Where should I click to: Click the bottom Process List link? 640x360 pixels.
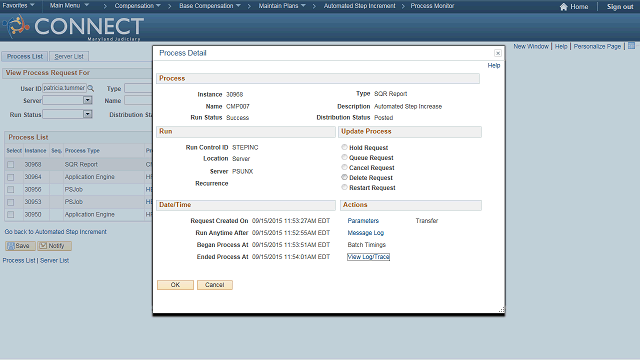tap(19, 260)
